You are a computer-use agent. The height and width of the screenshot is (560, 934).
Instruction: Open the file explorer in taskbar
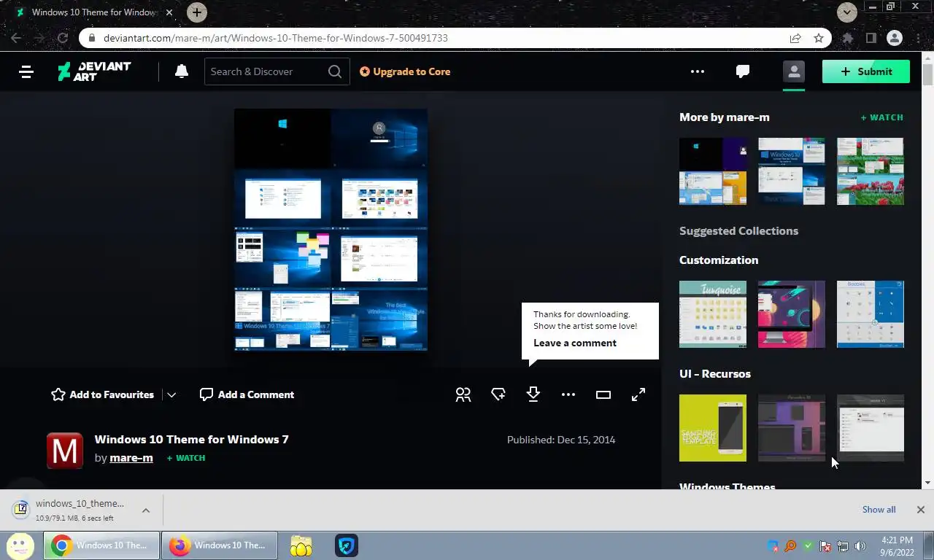coord(301,545)
